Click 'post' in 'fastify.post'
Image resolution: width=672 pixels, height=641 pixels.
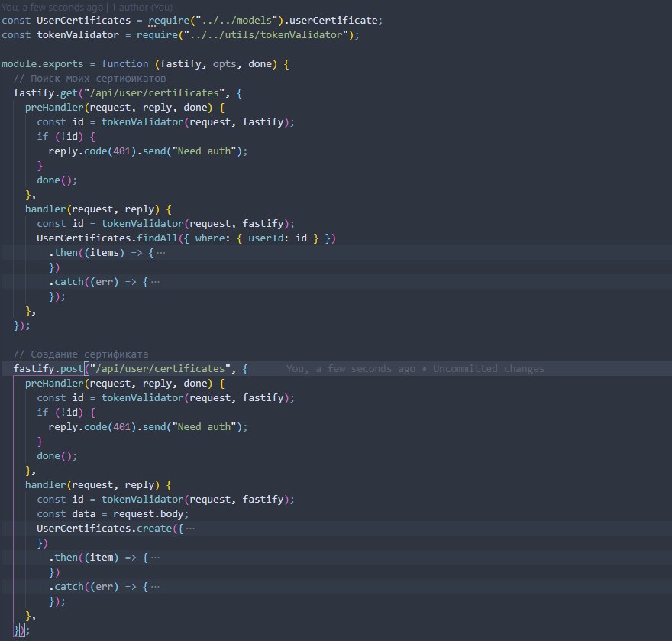72,369
